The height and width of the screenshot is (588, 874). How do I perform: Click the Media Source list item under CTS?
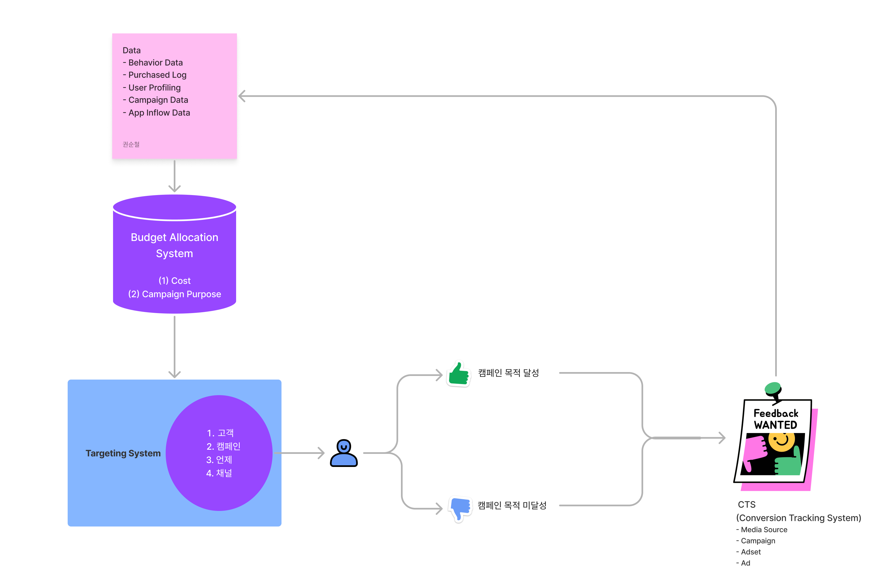tap(763, 530)
